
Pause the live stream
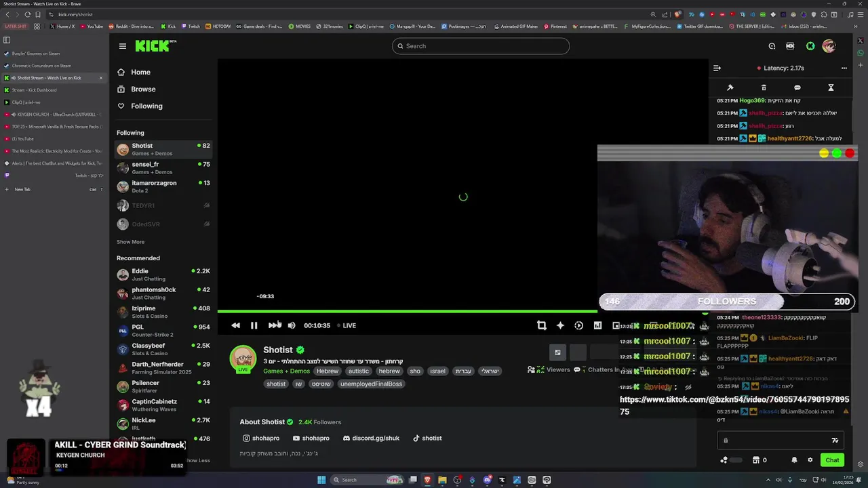254,325
